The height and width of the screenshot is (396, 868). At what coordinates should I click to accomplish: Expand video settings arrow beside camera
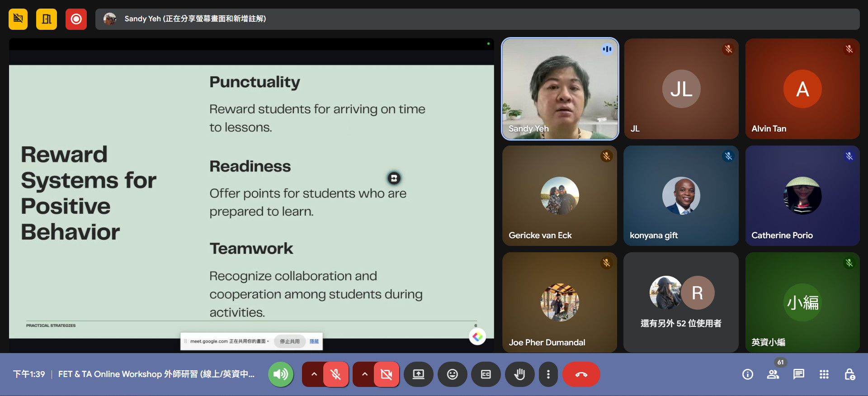[x=364, y=374]
